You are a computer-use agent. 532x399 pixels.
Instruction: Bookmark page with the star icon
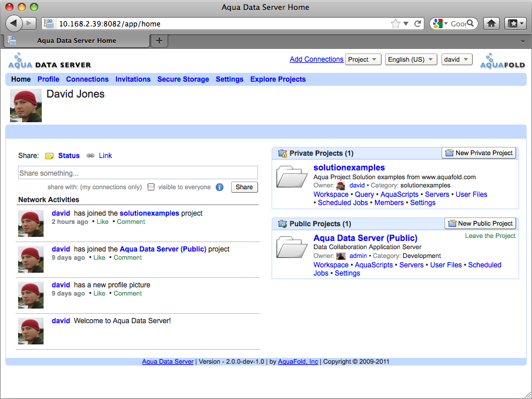click(395, 24)
